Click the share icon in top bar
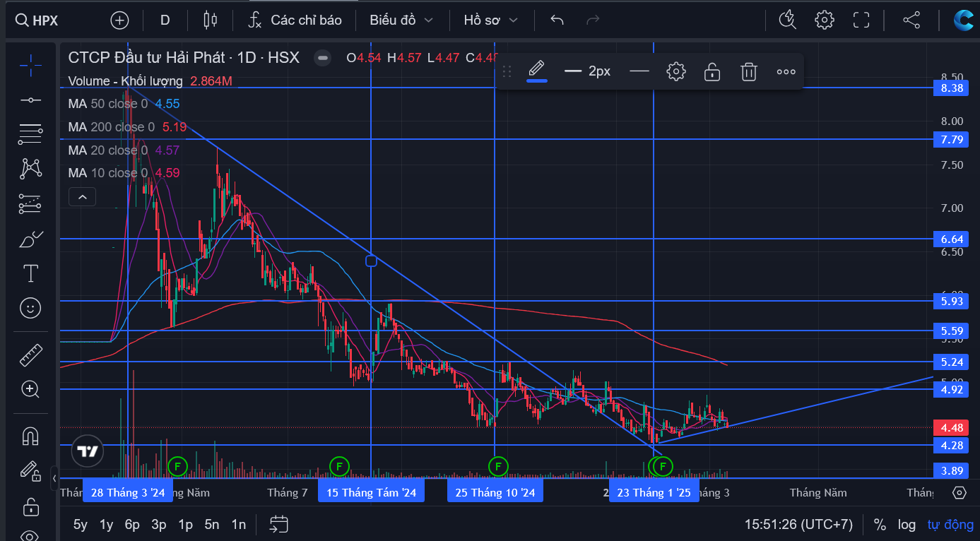Viewport: 980px width, 541px height. tap(911, 20)
